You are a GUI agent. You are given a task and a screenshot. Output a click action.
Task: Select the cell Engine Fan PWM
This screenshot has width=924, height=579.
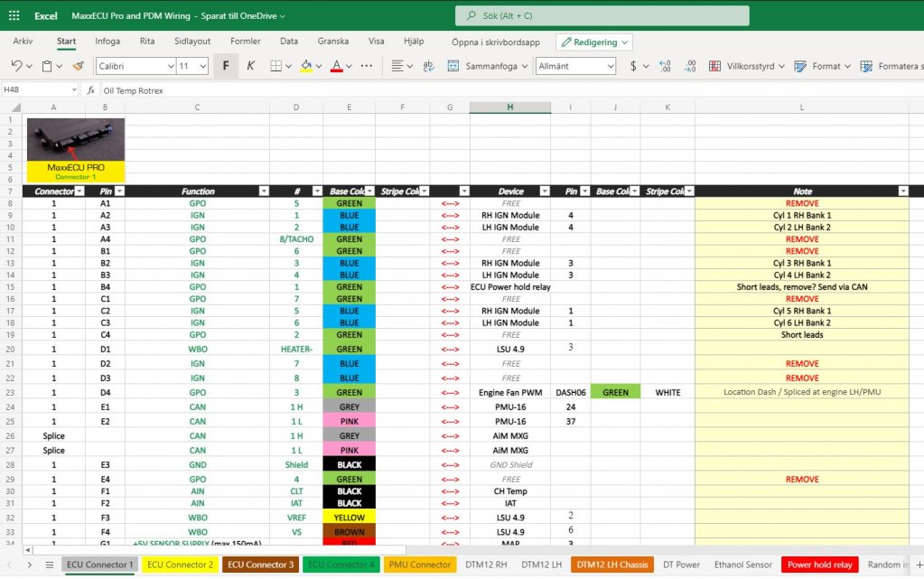tap(510, 392)
